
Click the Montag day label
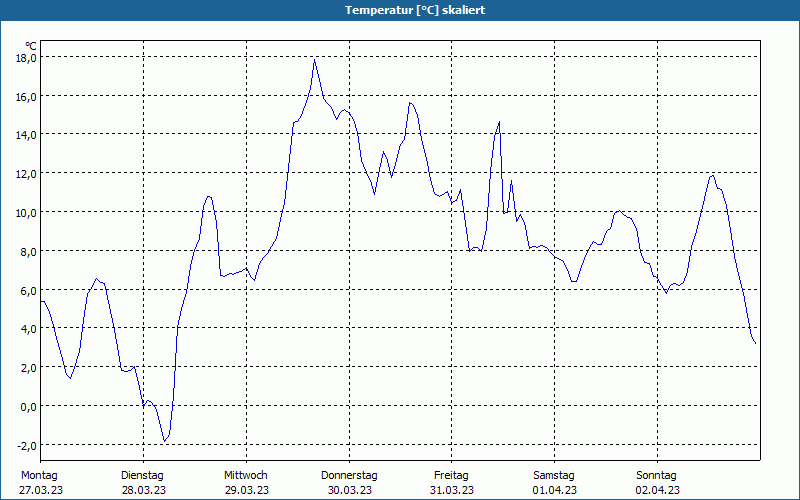[39, 476]
